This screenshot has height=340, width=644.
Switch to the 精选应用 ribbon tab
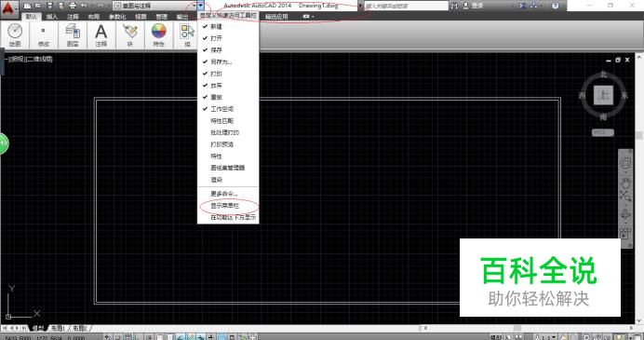pos(276,17)
